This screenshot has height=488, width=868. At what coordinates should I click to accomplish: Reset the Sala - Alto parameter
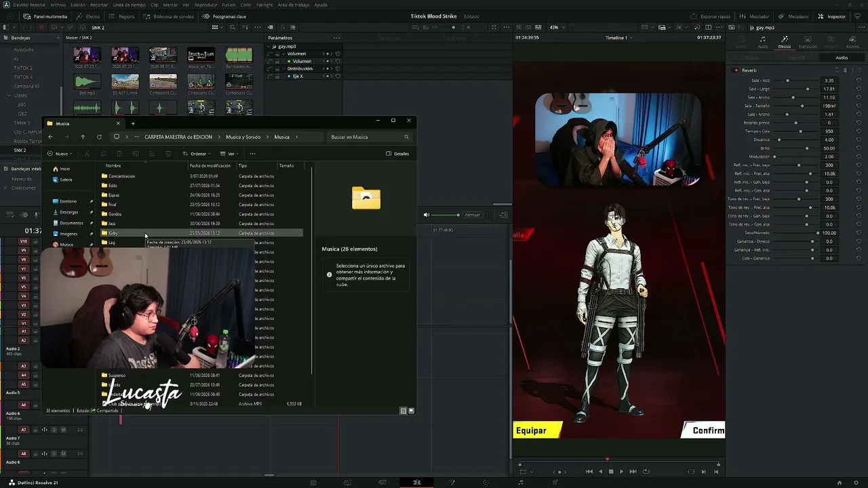[x=859, y=81]
